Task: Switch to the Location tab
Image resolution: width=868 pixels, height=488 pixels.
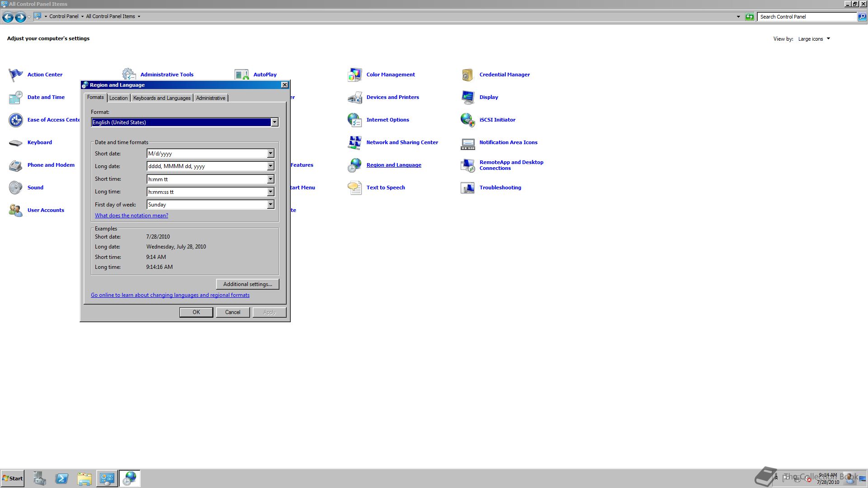Action: (x=118, y=98)
